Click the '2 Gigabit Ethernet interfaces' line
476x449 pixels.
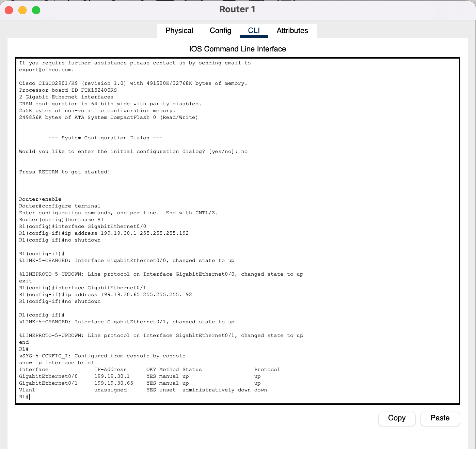point(66,97)
